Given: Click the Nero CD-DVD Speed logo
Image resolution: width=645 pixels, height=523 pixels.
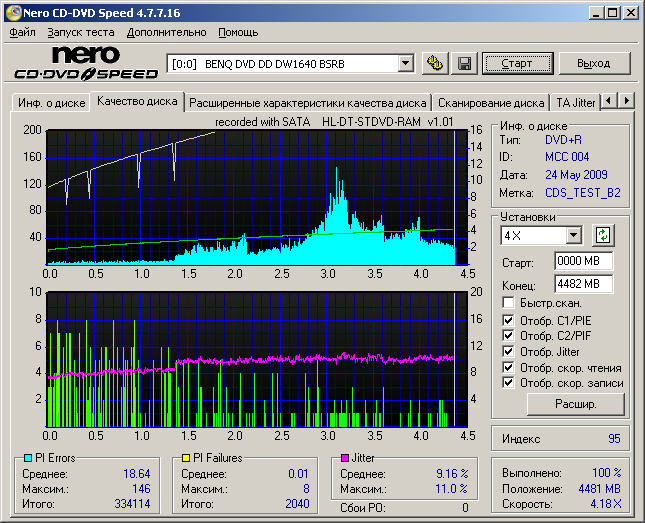Looking at the screenshot, I should tap(87, 63).
